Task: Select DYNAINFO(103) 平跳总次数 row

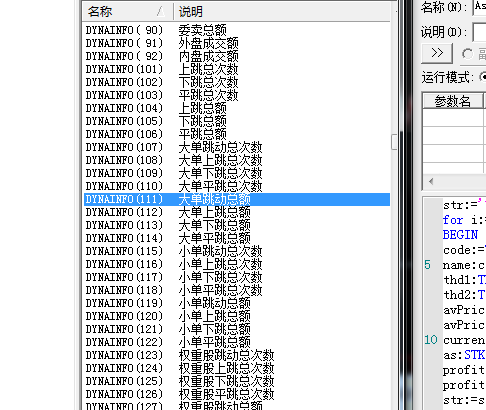Action: [x=237, y=95]
